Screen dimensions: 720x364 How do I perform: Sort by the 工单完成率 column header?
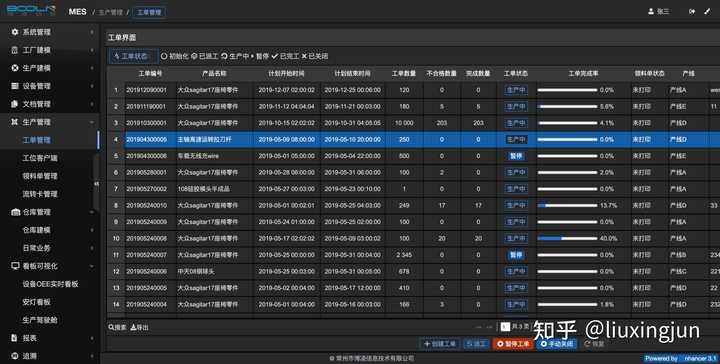pyautogui.click(x=583, y=73)
